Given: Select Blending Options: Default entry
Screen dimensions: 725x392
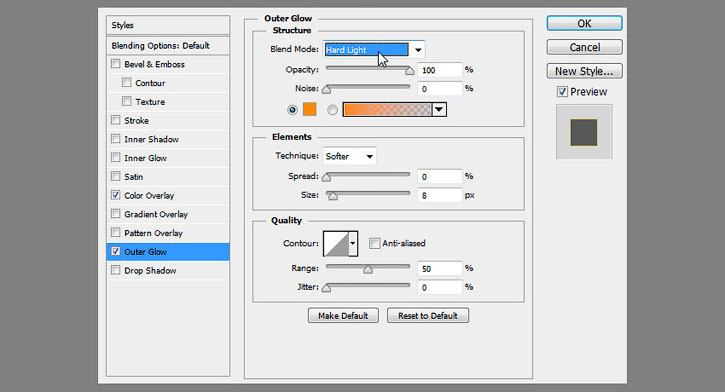Looking at the screenshot, I should (168, 45).
